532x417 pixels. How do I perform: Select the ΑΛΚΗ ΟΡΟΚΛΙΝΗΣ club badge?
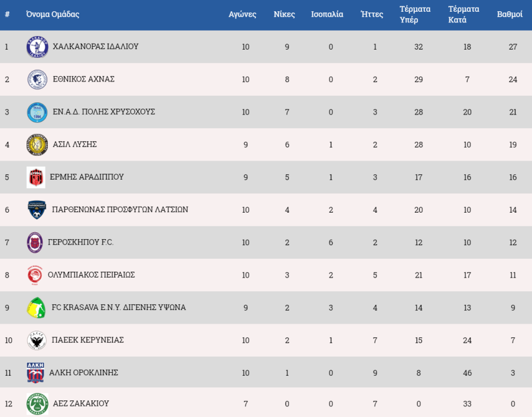pos(35,373)
